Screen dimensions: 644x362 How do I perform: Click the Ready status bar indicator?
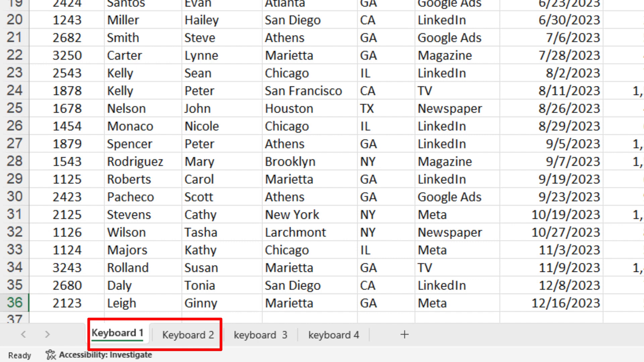[19, 355]
